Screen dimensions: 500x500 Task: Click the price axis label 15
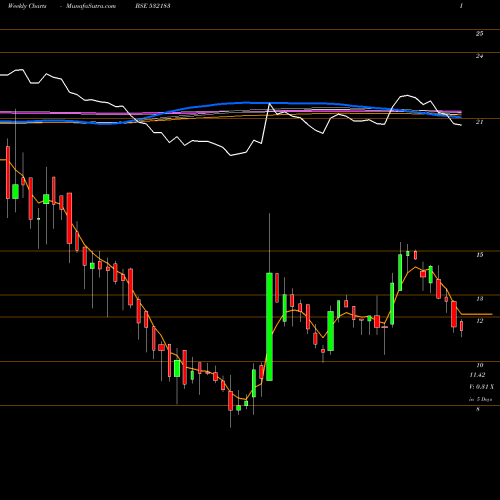479,255
